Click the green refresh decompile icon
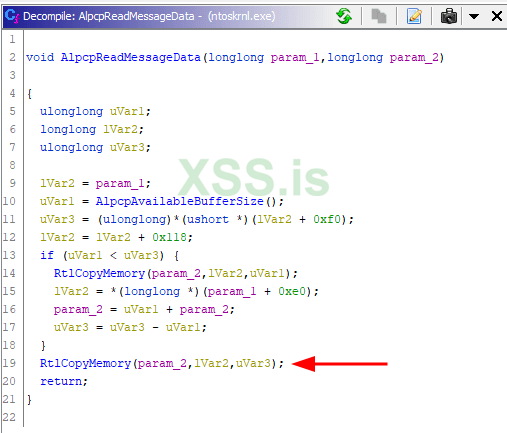 [x=344, y=16]
